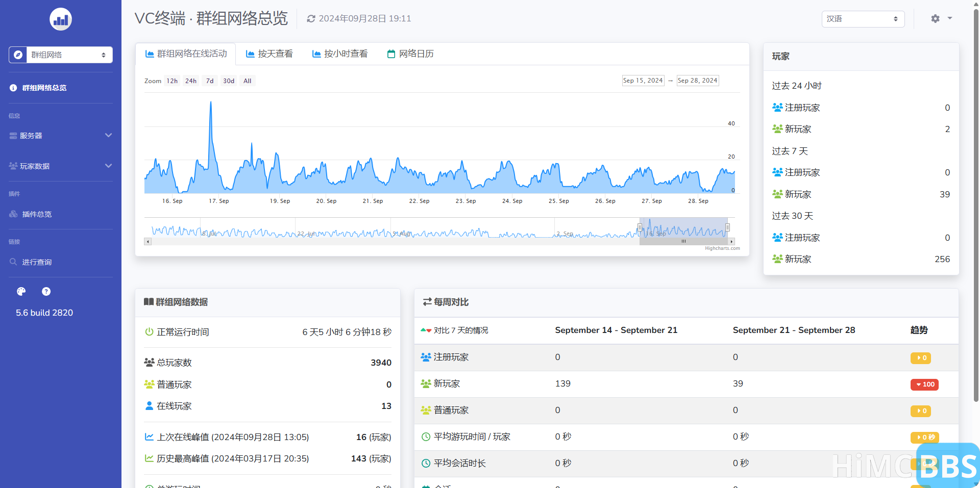
Task: Switch to the 群组网络在线活动 tab
Action: coord(186,54)
